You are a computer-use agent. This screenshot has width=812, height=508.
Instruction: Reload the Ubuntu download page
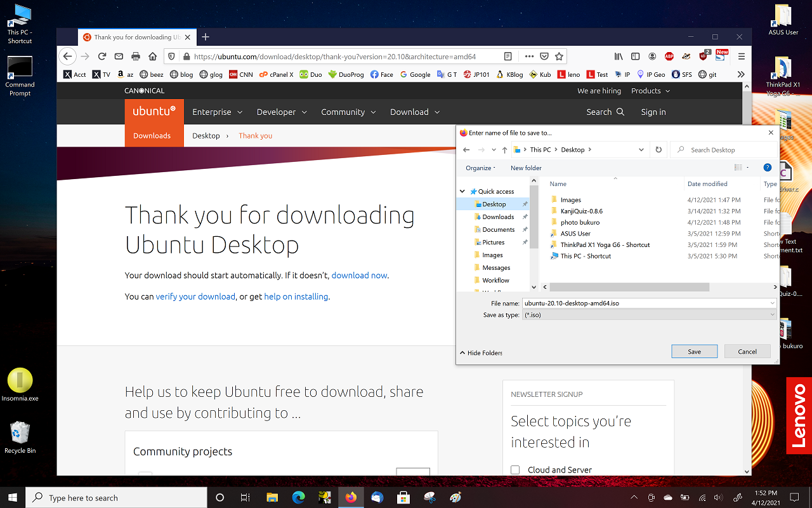pos(101,57)
